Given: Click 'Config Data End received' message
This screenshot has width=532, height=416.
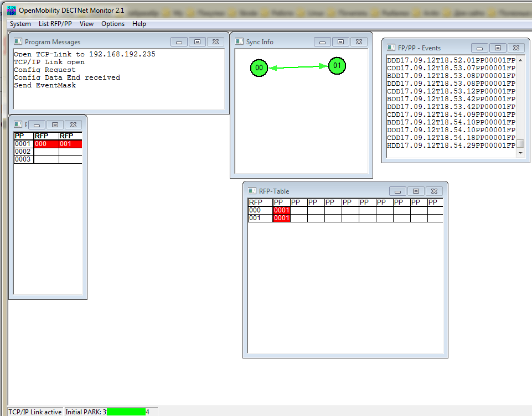Looking at the screenshot, I should point(67,77).
